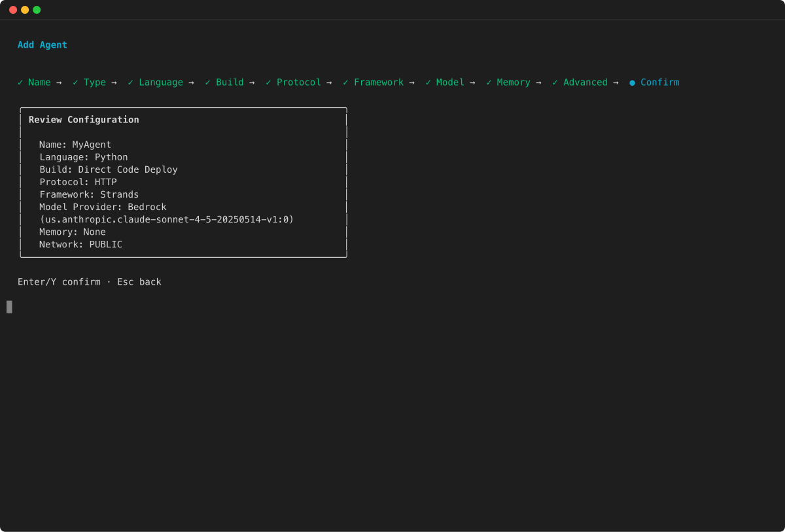Click the checkmark beside the Name step

coord(20,82)
